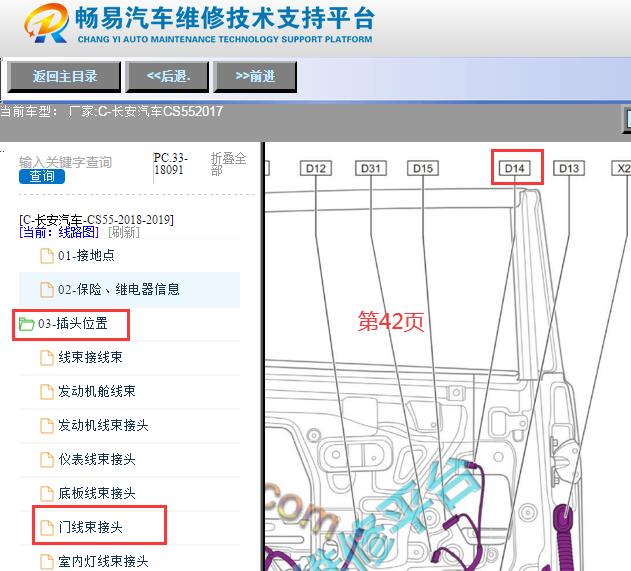
Task: Click the D12 connector label in diagram
Action: (316, 168)
